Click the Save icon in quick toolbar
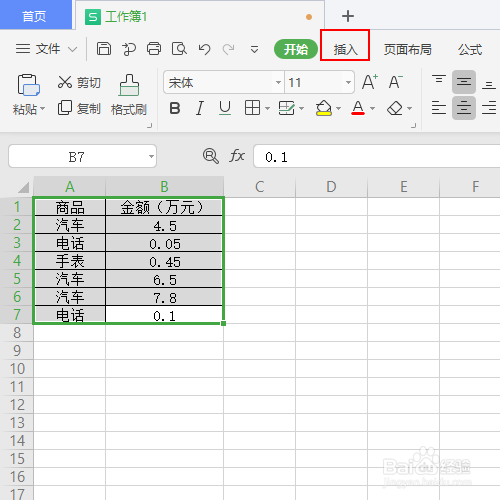This screenshot has width=500, height=500. click(x=104, y=49)
